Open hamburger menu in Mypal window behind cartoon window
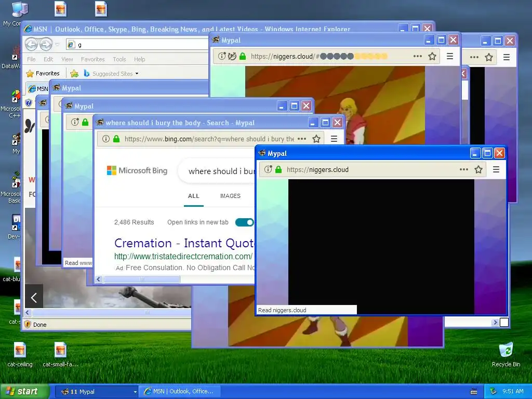Screen dimensions: 532x399 [507, 57]
